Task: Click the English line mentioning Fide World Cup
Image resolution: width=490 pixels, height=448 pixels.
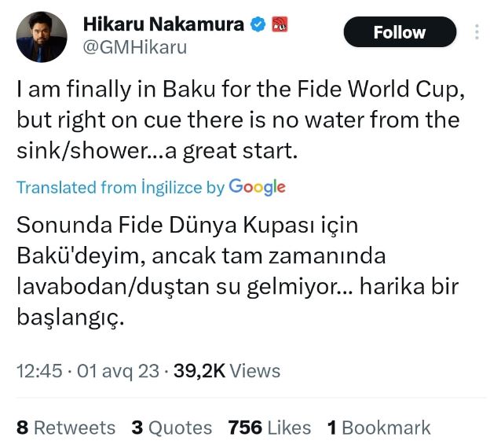Action: pyautogui.click(x=242, y=90)
